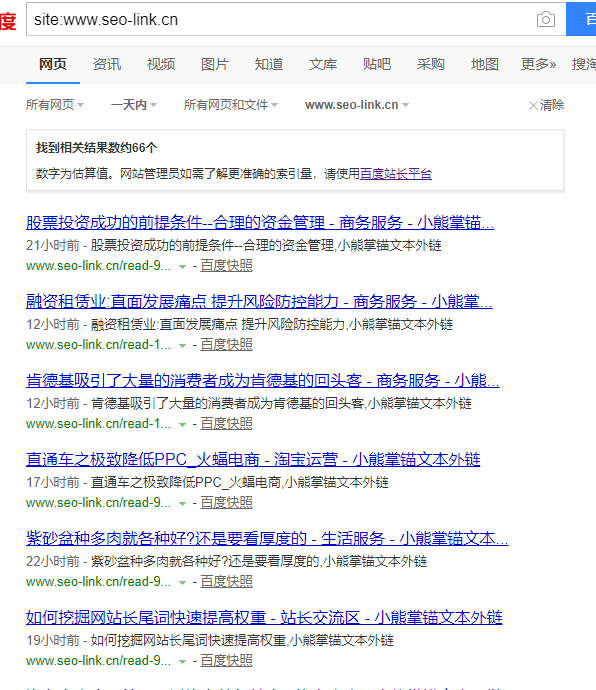The image size is (596, 690).
Task: Open result 肯德基吸引了大量的消费者
Action: [x=263, y=380]
